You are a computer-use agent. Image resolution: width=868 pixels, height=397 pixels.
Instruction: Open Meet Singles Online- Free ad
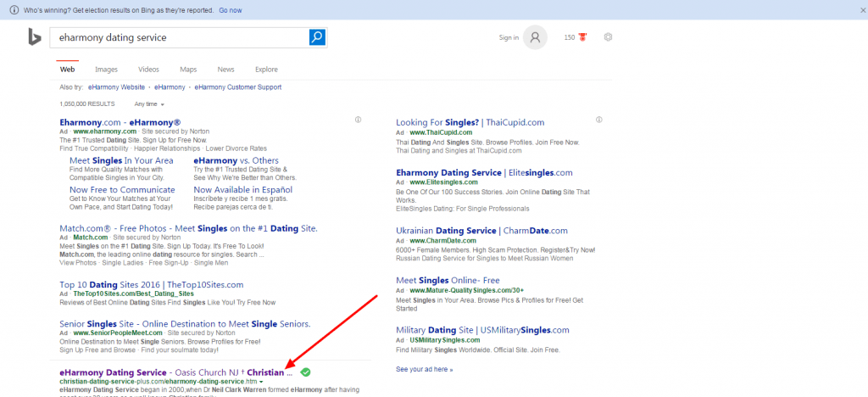448,280
